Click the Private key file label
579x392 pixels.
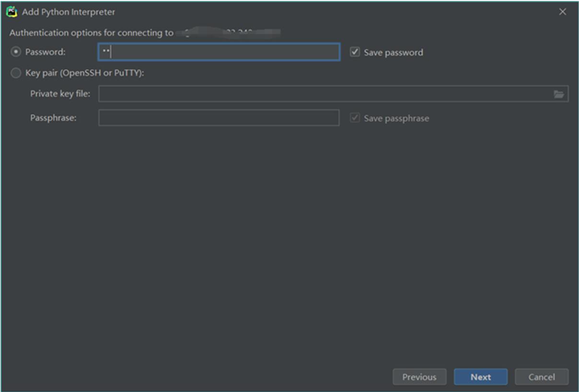point(60,94)
